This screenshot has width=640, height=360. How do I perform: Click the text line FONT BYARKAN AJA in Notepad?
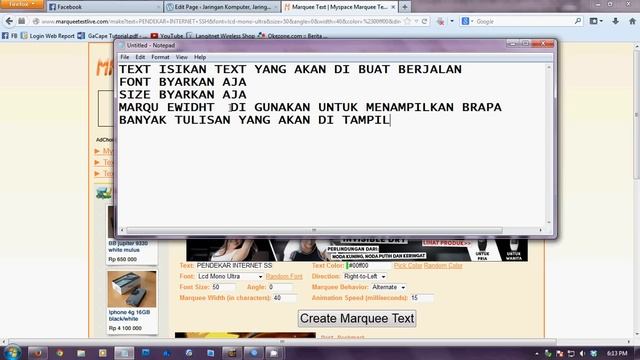tap(182, 82)
